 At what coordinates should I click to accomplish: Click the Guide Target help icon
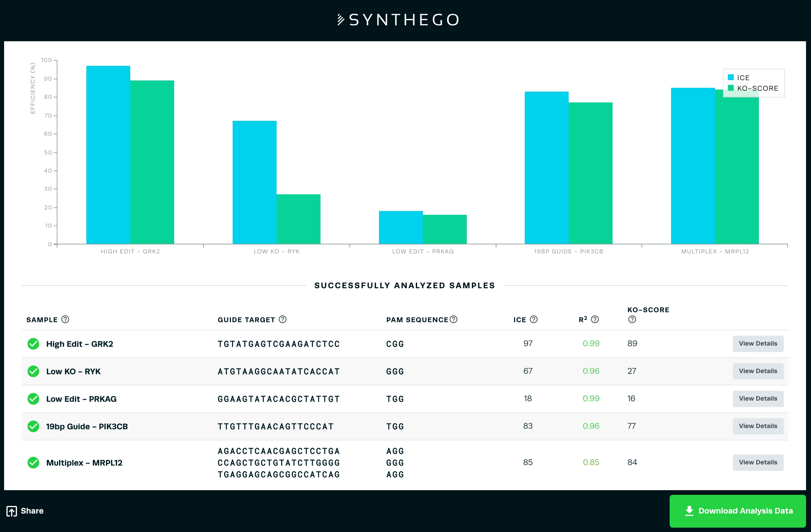tap(282, 319)
